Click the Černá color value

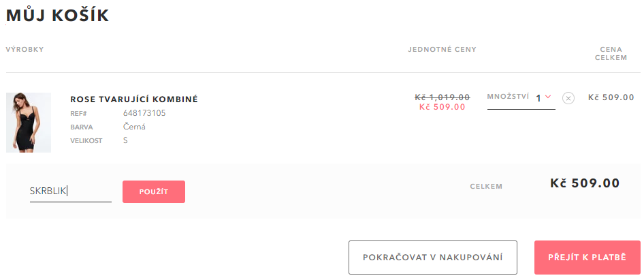pyautogui.click(x=134, y=127)
